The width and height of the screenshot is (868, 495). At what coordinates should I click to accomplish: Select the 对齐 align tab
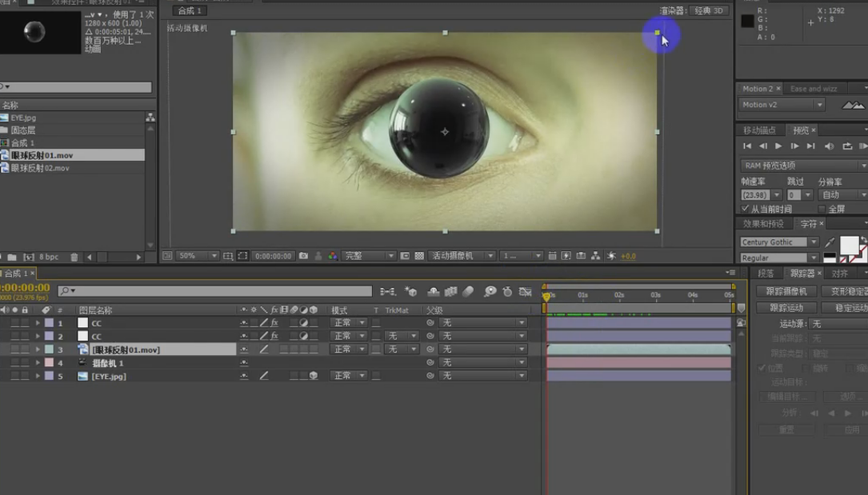pyautogui.click(x=839, y=273)
